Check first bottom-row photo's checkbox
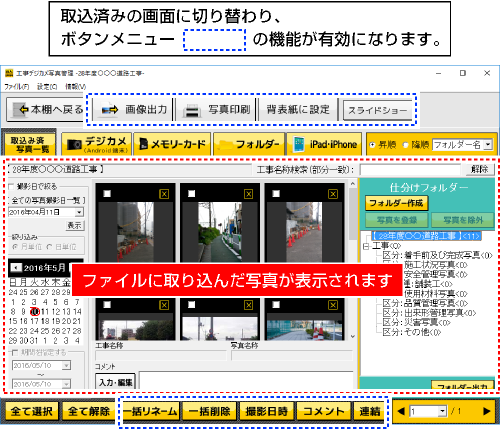This screenshot has width=500, height=431. pos(107,304)
